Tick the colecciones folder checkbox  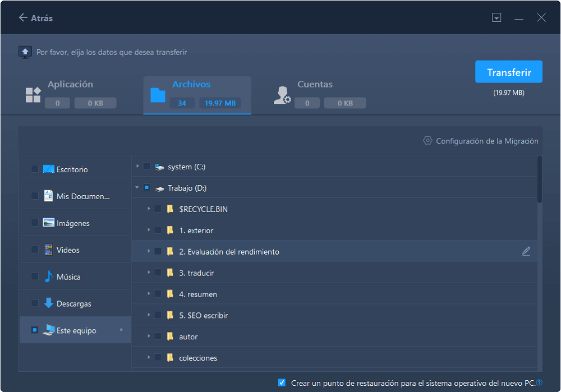point(158,357)
